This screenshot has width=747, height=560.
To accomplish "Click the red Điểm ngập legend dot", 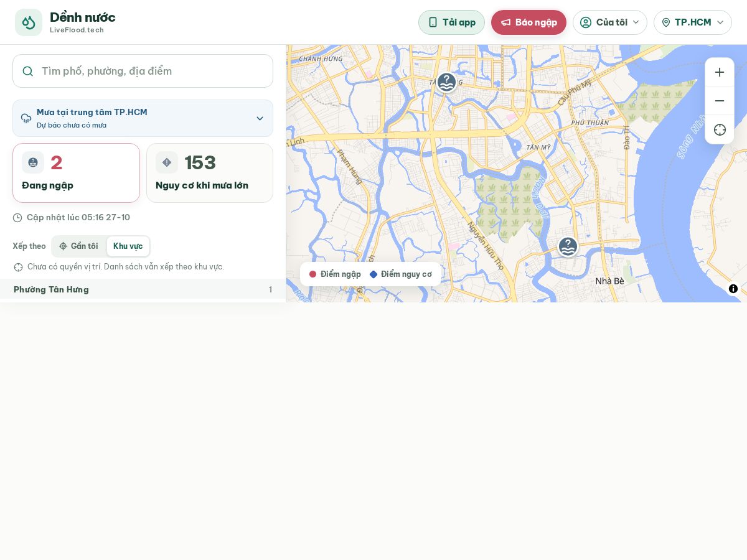I will 312,274.
